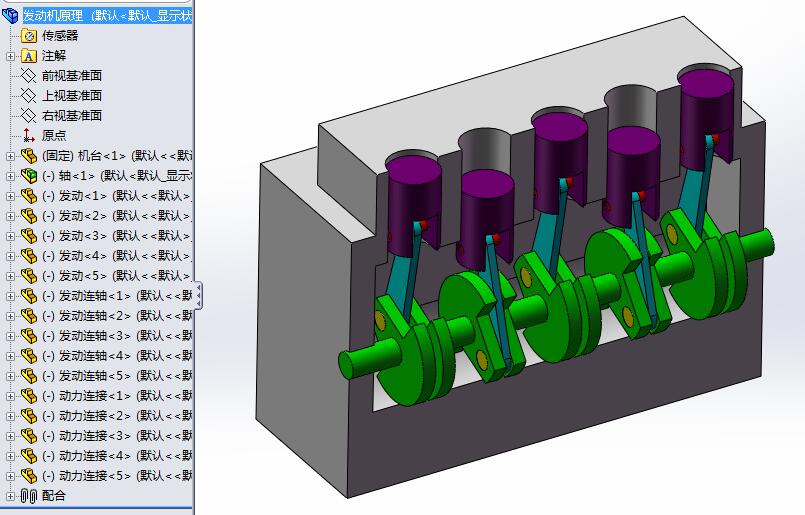Expand the 注解 annotations node
This screenshot has height=515, width=805.
pyautogui.click(x=10, y=56)
